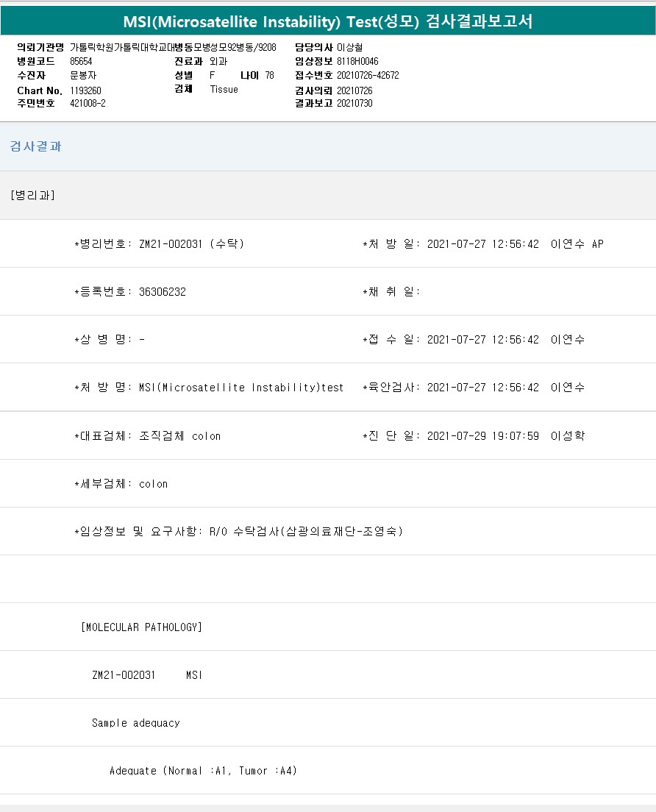
Task: Click the empty 채취일 field label
Action: tap(391, 291)
